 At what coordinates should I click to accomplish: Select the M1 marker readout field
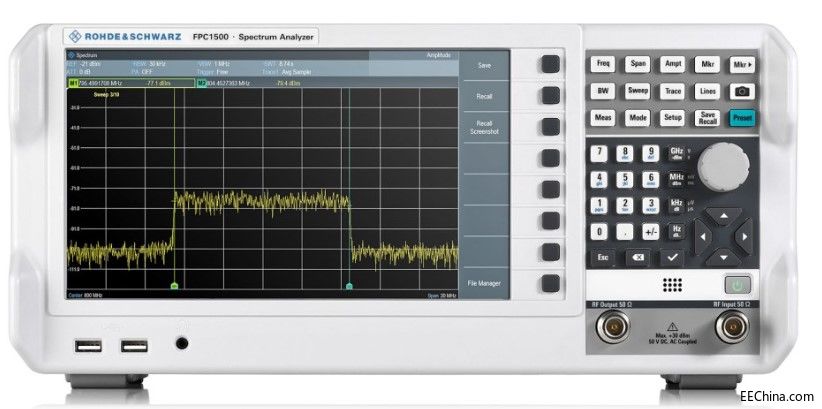click(131, 83)
